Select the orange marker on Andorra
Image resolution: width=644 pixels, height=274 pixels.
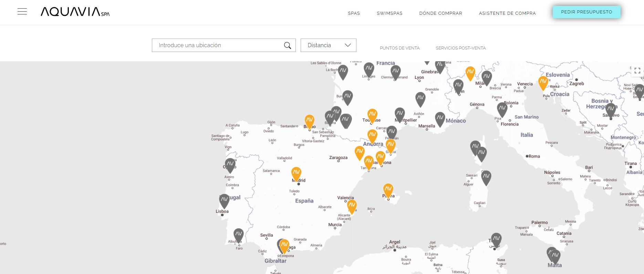click(x=372, y=136)
